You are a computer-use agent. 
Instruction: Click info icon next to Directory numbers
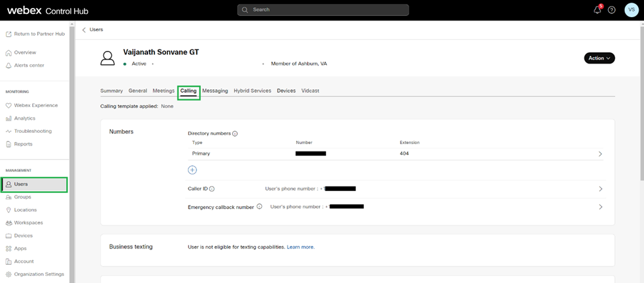point(235,134)
